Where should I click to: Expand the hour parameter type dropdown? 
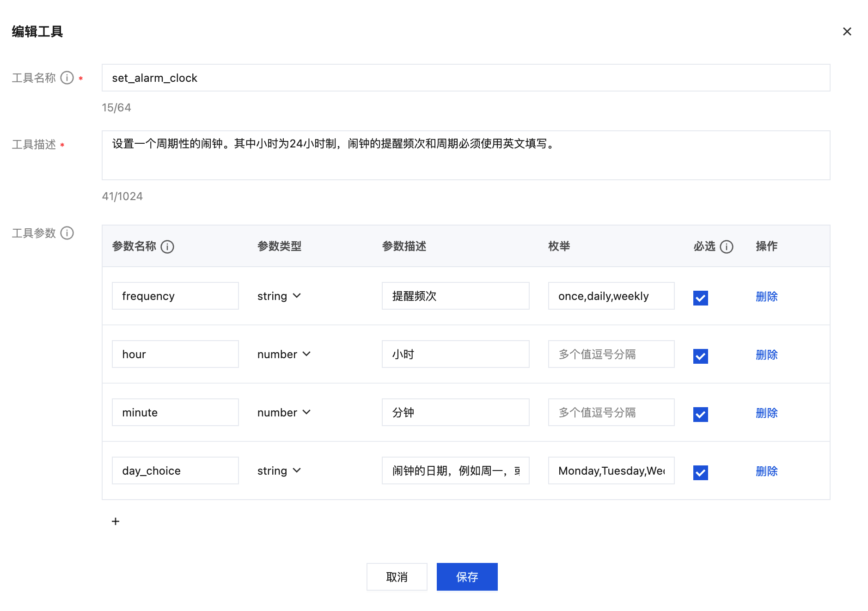pyautogui.click(x=284, y=354)
